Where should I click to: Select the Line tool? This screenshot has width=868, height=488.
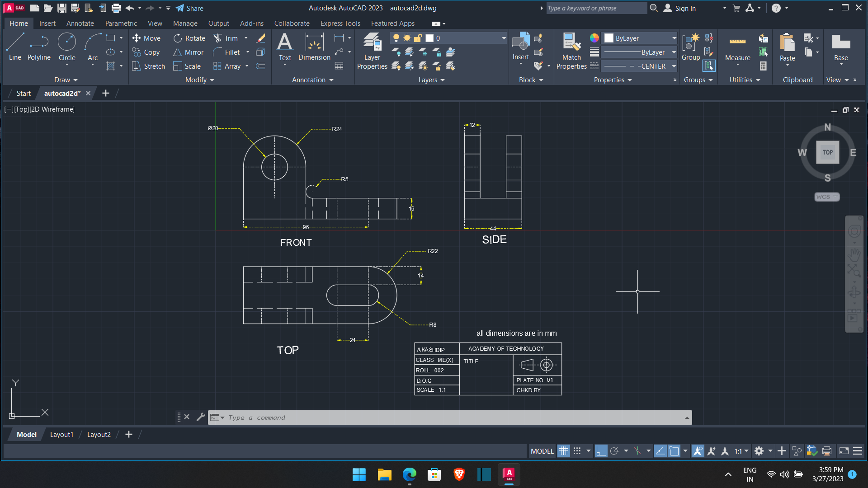pyautogui.click(x=14, y=48)
